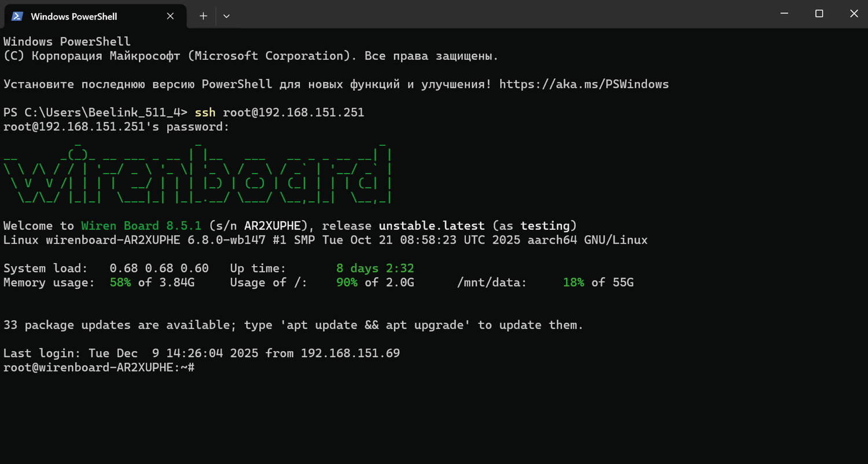Open a new terminal tab

(203, 16)
